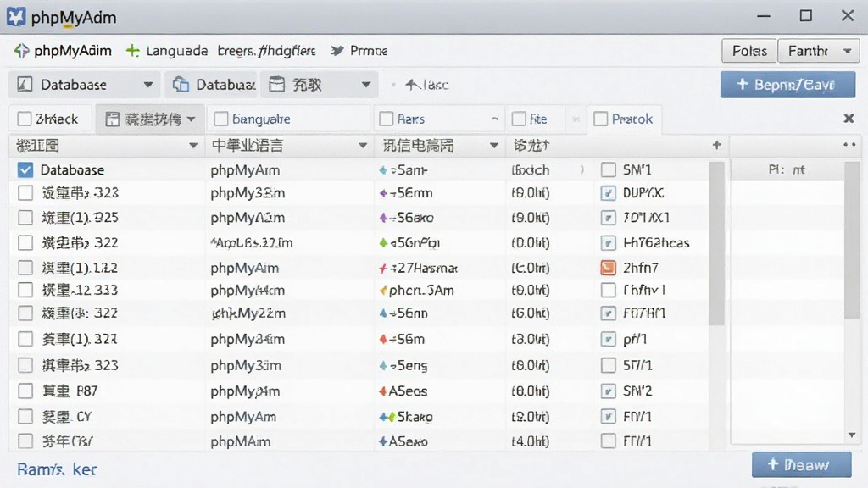868x488 pixels.
Task: Click the blue status icon in the Database row
Action: (x=382, y=170)
